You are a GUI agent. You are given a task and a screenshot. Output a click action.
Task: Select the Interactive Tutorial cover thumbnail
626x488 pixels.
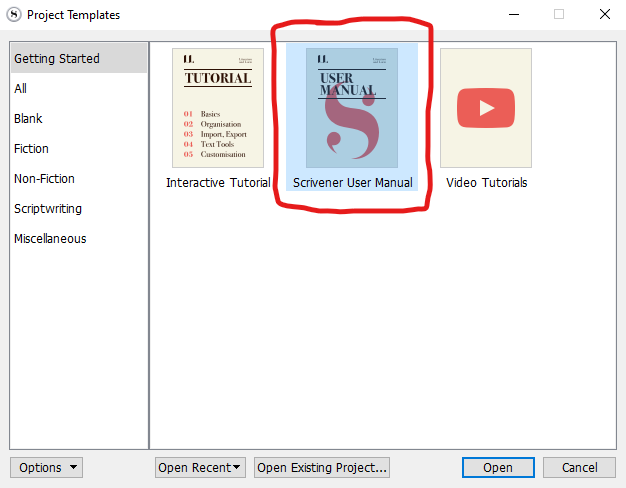[218, 108]
